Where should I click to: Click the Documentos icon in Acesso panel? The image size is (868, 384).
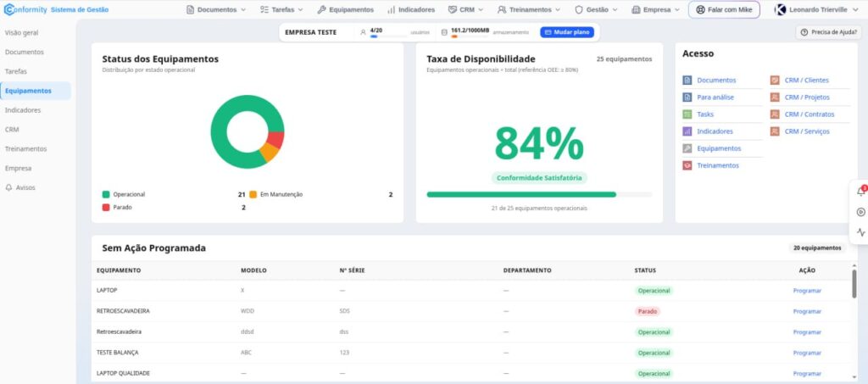point(687,81)
